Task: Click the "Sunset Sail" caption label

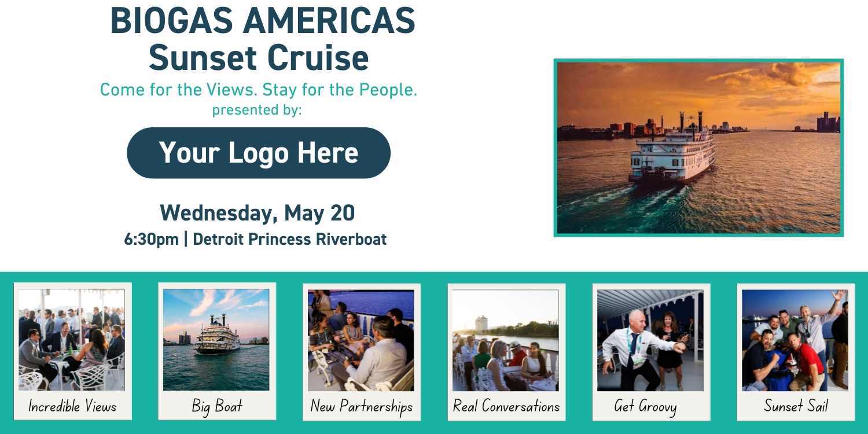Action: [795, 406]
